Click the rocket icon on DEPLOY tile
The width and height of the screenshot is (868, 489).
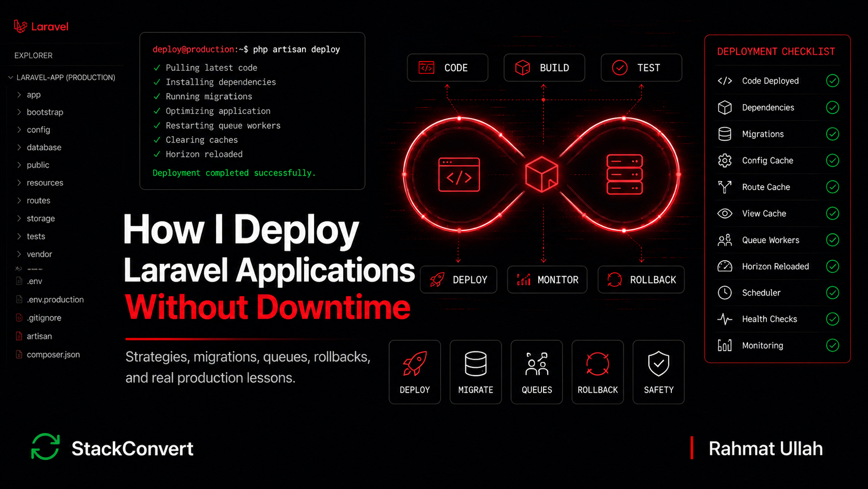click(x=415, y=363)
